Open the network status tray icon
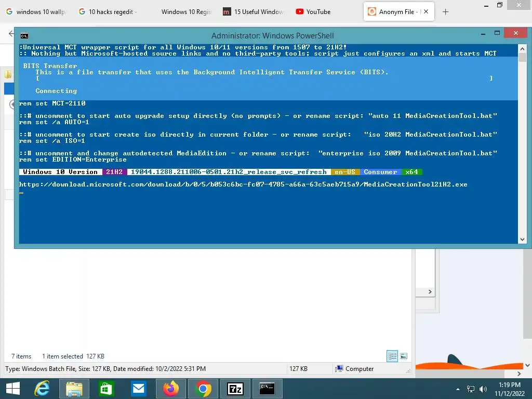This screenshot has width=532, height=399. pos(471,389)
